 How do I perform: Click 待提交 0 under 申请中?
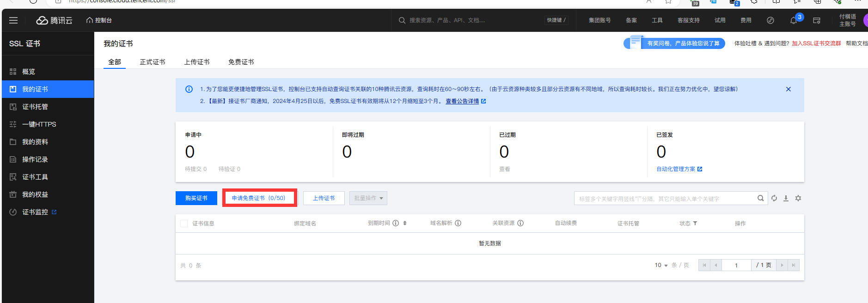(196, 169)
